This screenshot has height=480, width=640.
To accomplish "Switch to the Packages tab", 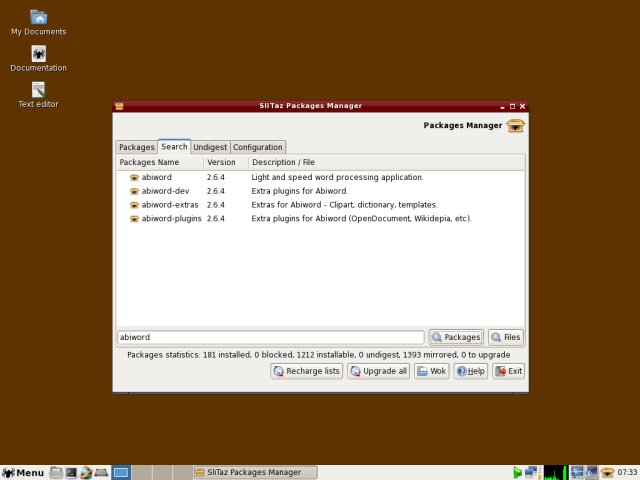I will [136, 147].
